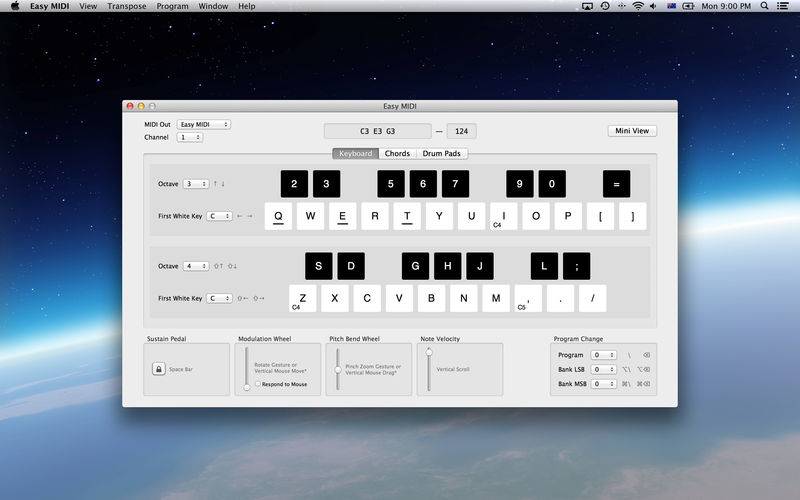Click the velocity readout showing 124
The width and height of the screenshot is (800, 500).
pyautogui.click(x=462, y=131)
